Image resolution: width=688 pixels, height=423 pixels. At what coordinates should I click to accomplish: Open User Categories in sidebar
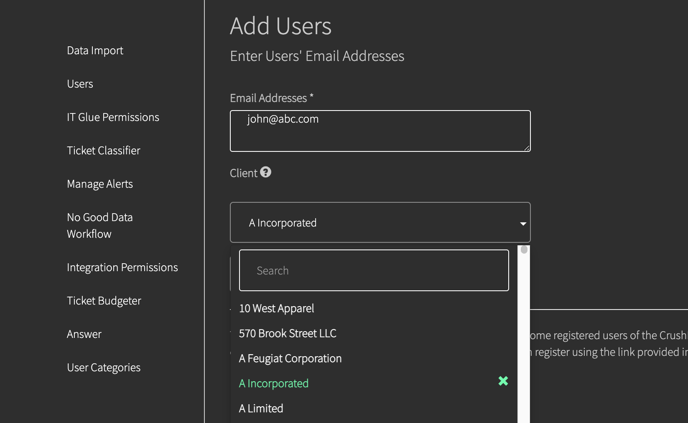[104, 367]
